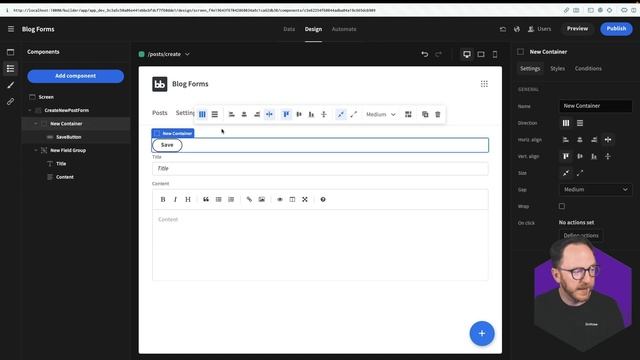The image size is (640, 360).
Task: Set column direction in floating toolbar
Action: [x=202, y=114]
